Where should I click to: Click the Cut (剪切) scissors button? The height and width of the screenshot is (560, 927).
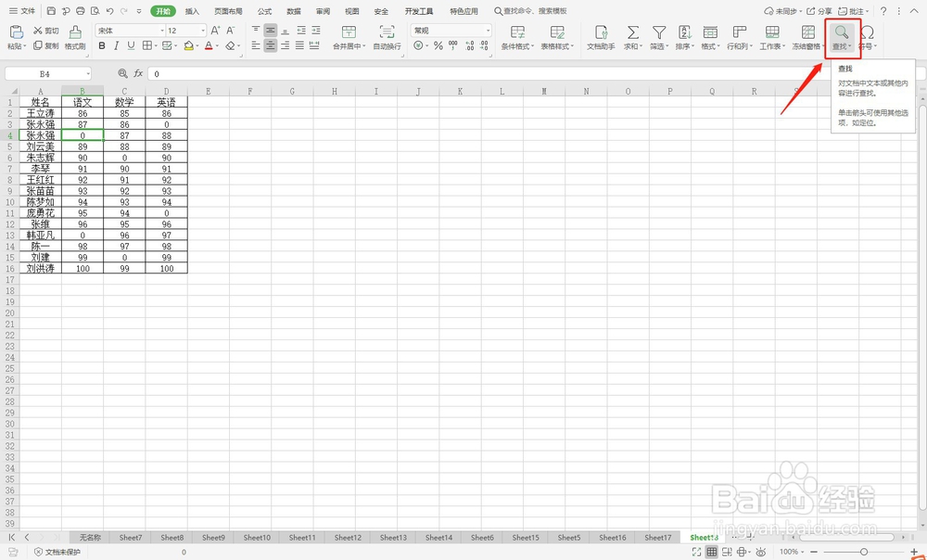pos(46,31)
